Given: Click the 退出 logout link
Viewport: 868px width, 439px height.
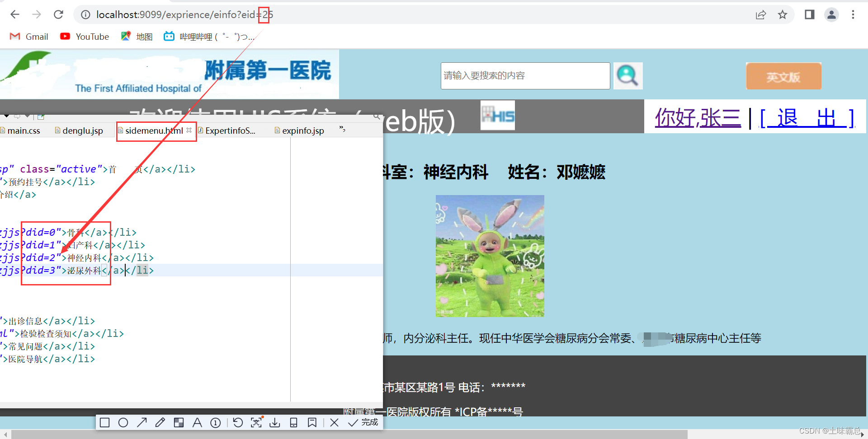Looking at the screenshot, I should [807, 118].
